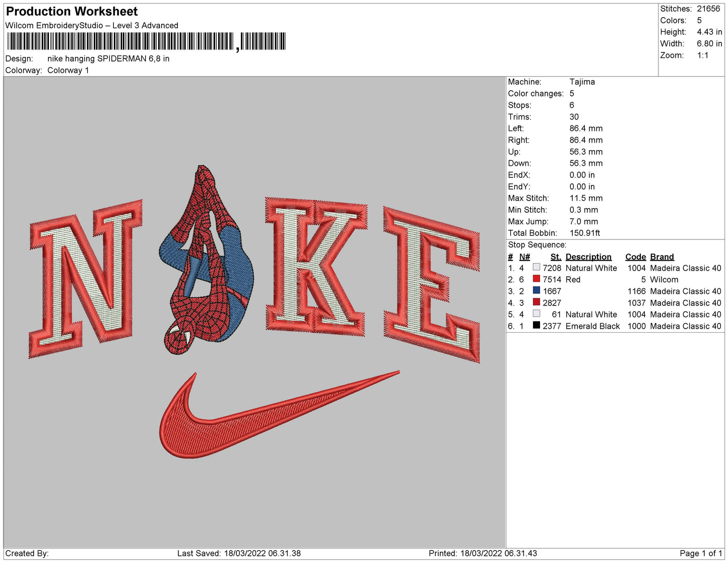This screenshot has width=728, height=563.
Task: Select the blue 1667 thread swatch
Action: click(x=536, y=291)
